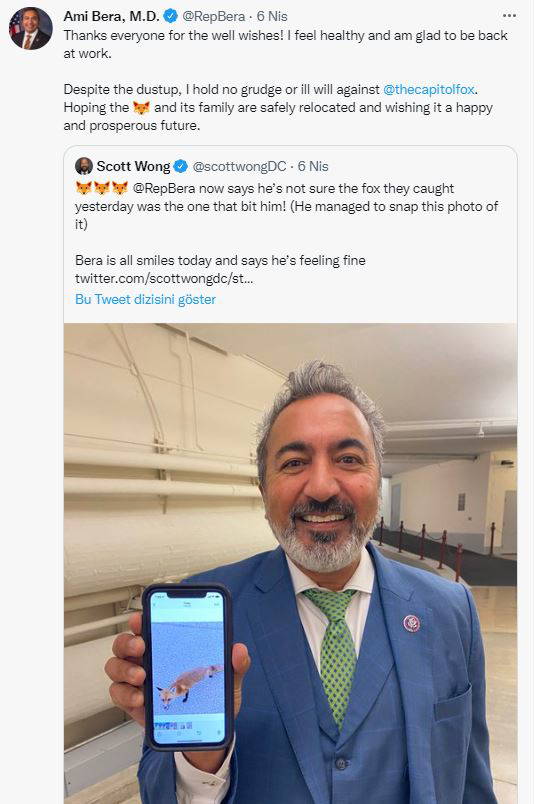Click the @RepBera mention in quoted tweet

[164, 189]
